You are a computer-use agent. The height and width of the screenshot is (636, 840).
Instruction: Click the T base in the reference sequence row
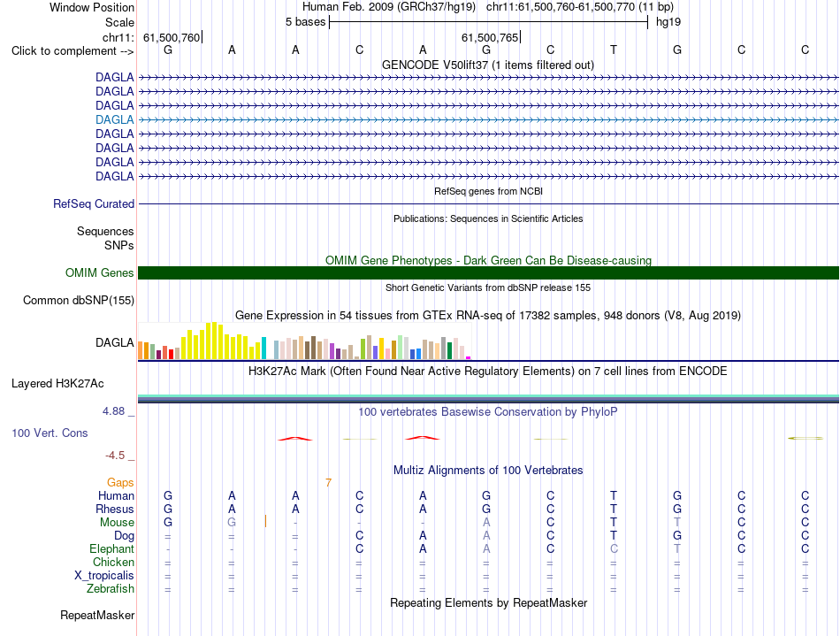click(614, 50)
